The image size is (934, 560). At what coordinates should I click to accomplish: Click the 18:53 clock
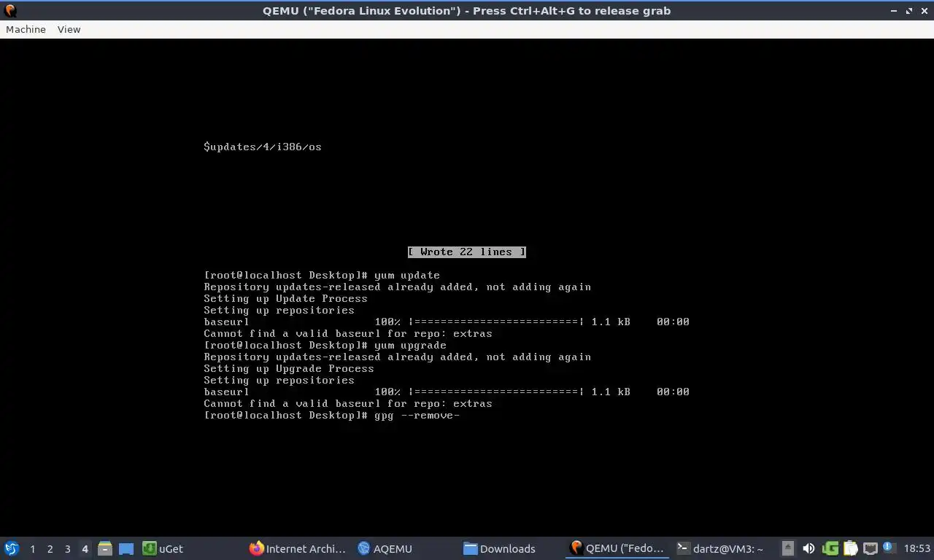pyautogui.click(x=916, y=548)
